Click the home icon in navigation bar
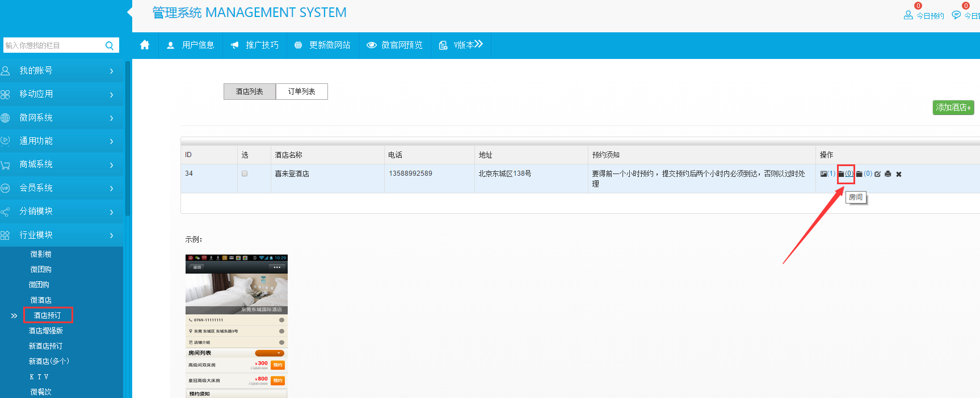 tap(145, 45)
